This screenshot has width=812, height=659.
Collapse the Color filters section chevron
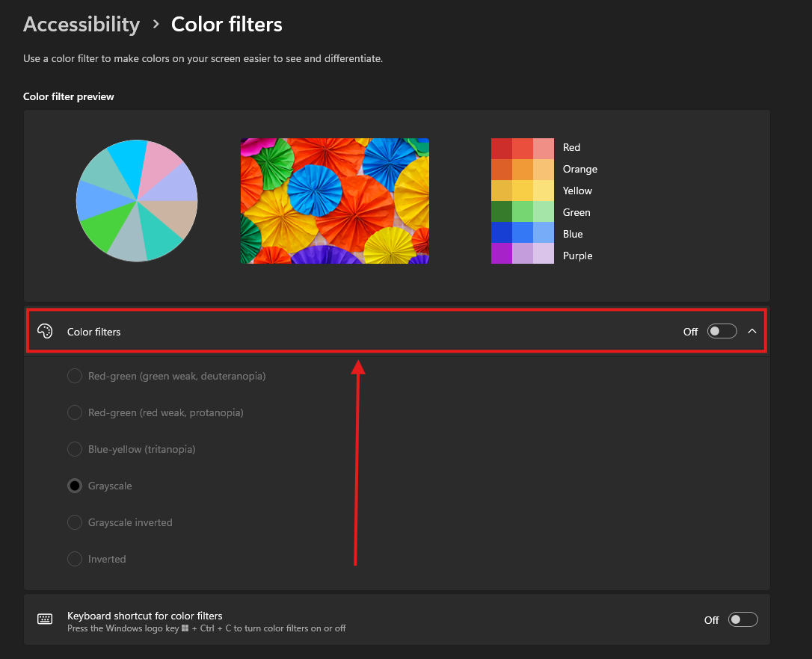[752, 331]
